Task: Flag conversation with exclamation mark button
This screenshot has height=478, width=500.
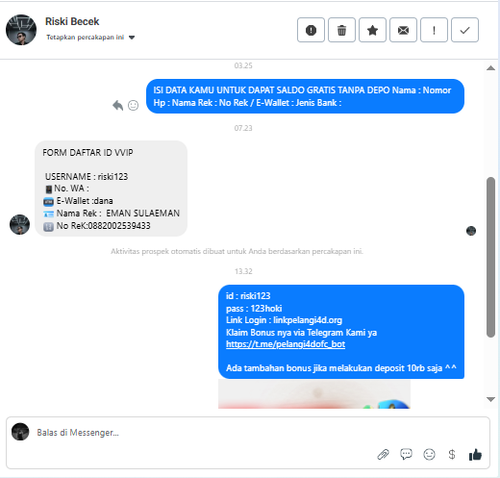Action: (434, 30)
